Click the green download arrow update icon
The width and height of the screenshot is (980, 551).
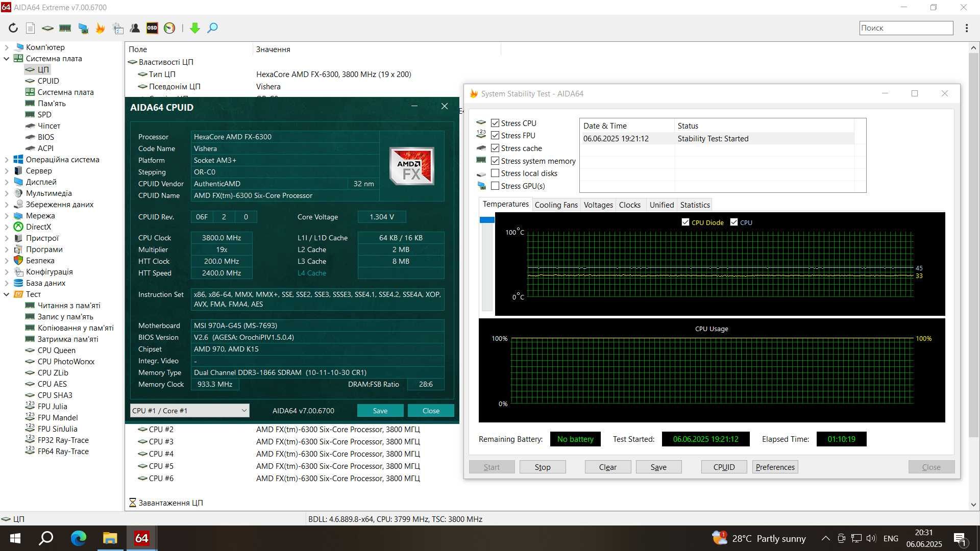[x=195, y=28]
